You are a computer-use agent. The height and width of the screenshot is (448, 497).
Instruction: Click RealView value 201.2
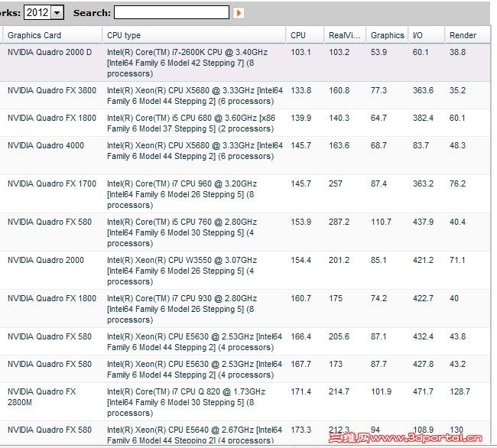[x=339, y=260]
